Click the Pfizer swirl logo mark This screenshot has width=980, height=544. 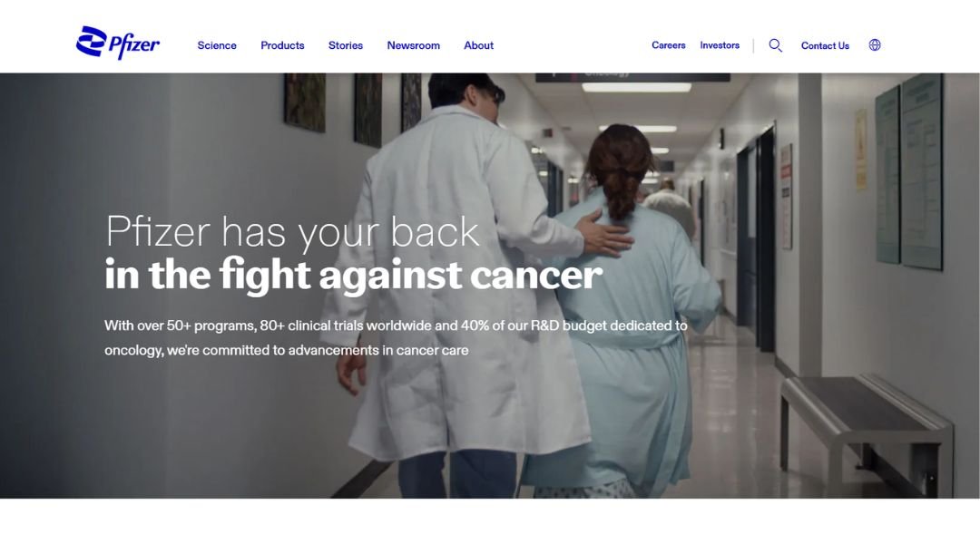click(x=92, y=41)
